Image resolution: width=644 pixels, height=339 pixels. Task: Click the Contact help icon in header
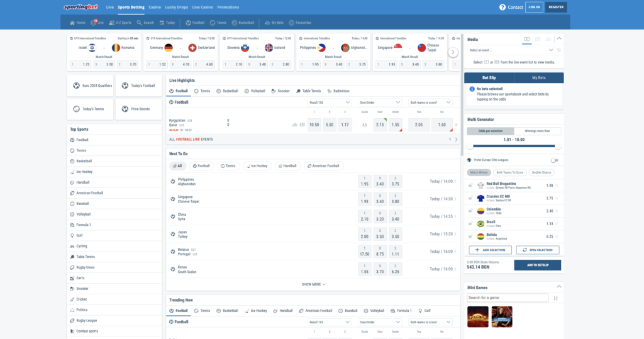click(x=502, y=7)
